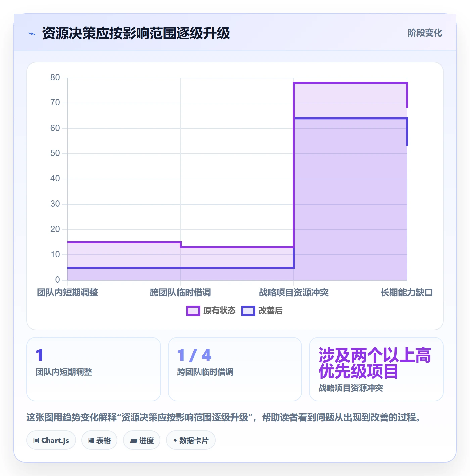Screen dimensions: 470x476
Task: Click the 战略项目资源冲突 card caption
Action: pos(351,388)
